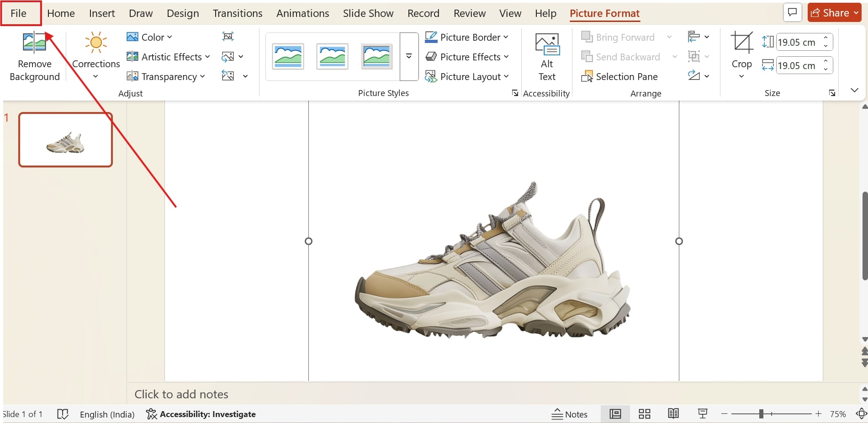Screen dimensions: 868x423
Task: Click the Group objects icon
Action: (x=693, y=57)
